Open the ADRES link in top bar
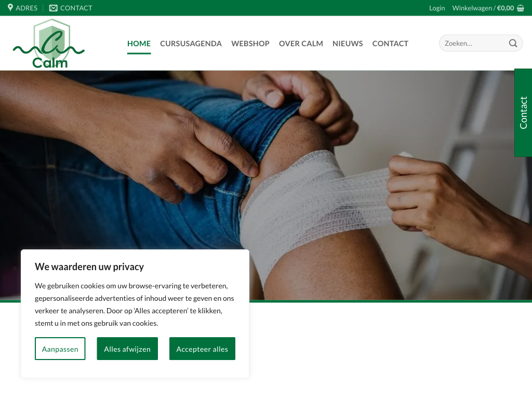Viewport: 532px width, 399px height. click(x=26, y=8)
